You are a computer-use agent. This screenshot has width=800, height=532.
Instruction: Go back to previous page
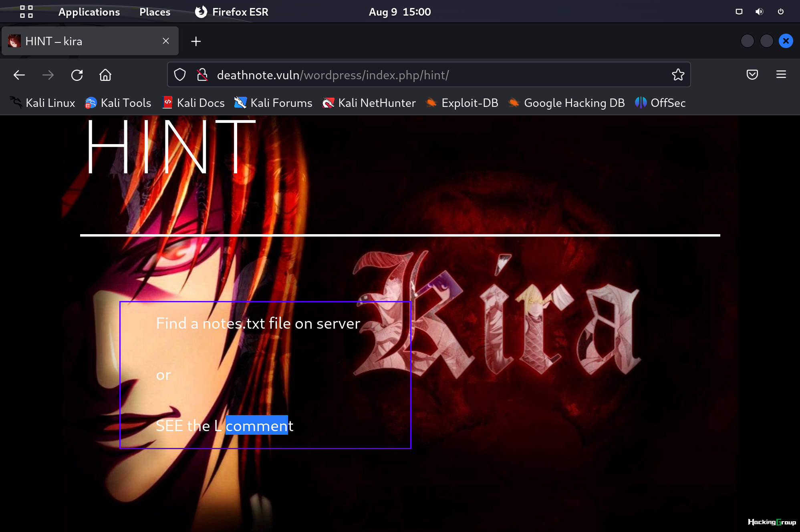pos(19,75)
